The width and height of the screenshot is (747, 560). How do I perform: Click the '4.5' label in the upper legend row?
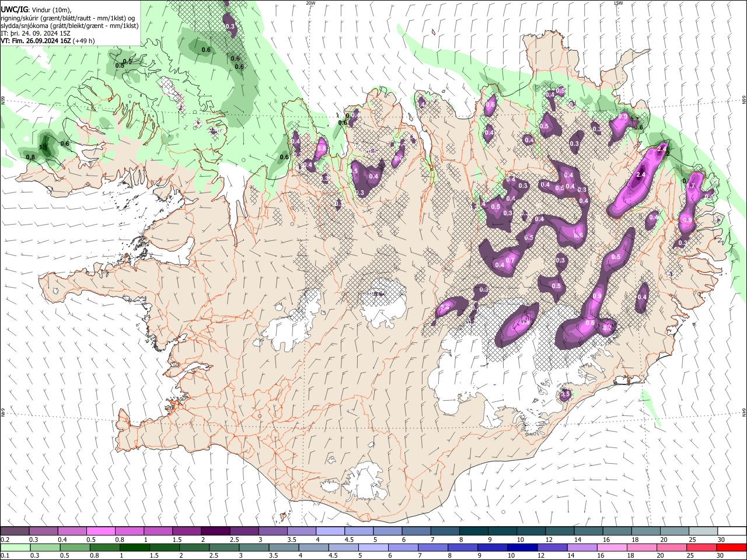pyautogui.click(x=348, y=540)
